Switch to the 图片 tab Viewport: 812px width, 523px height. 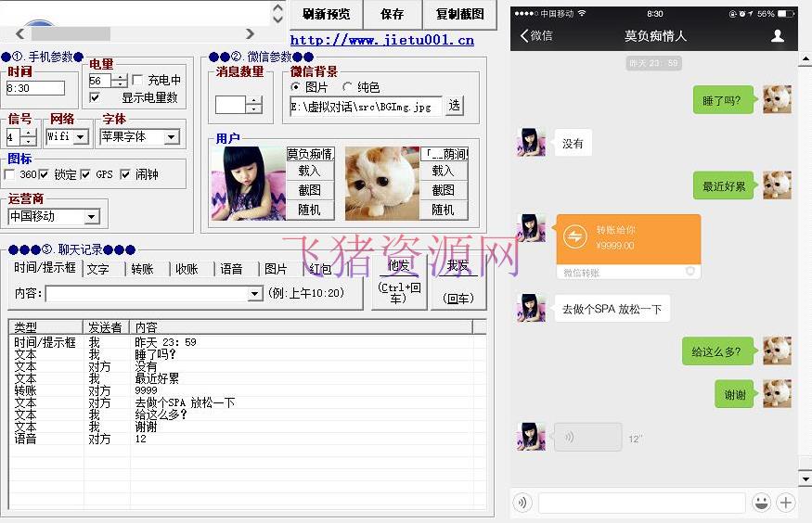(276, 269)
